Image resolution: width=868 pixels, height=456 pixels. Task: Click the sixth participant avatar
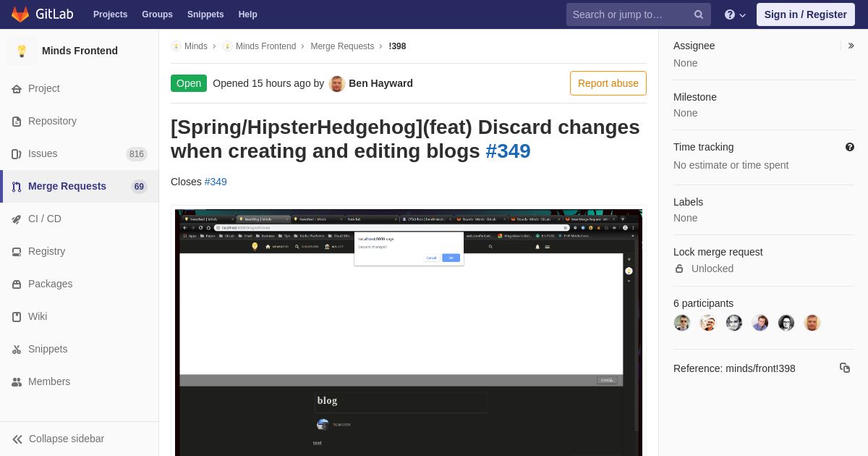pos(812,323)
